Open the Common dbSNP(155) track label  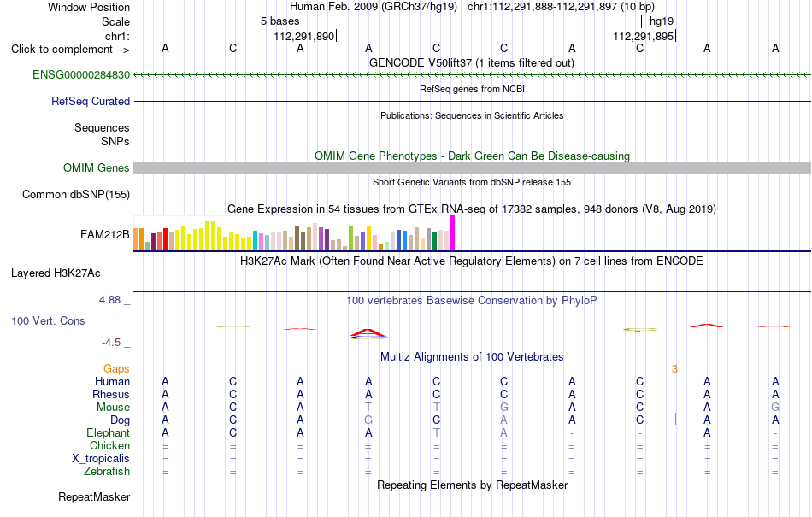click(x=76, y=194)
